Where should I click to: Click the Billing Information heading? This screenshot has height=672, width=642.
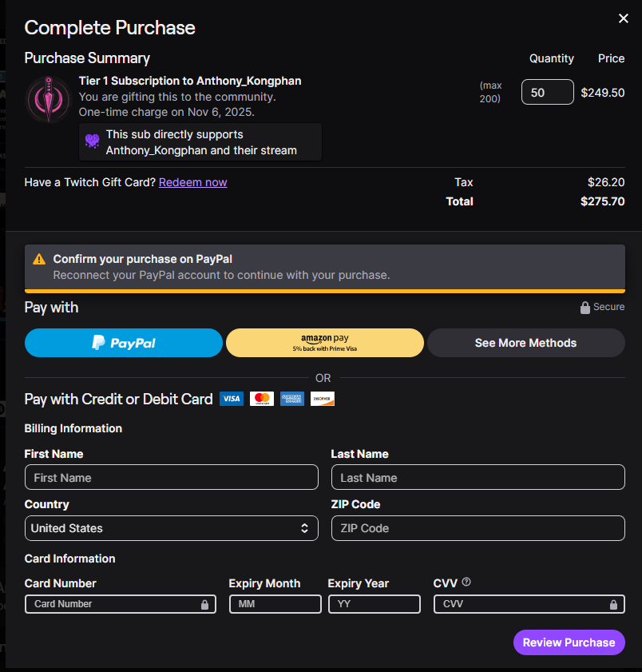click(x=73, y=428)
